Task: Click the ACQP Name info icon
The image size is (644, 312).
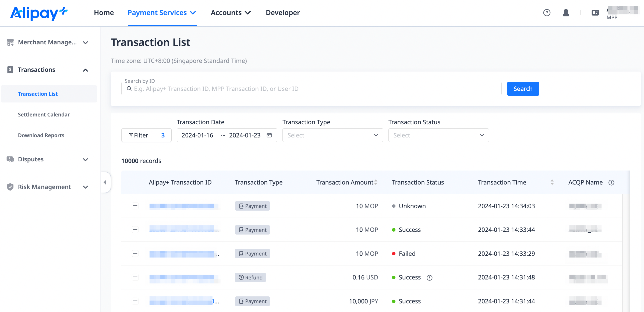Action: [x=611, y=183]
